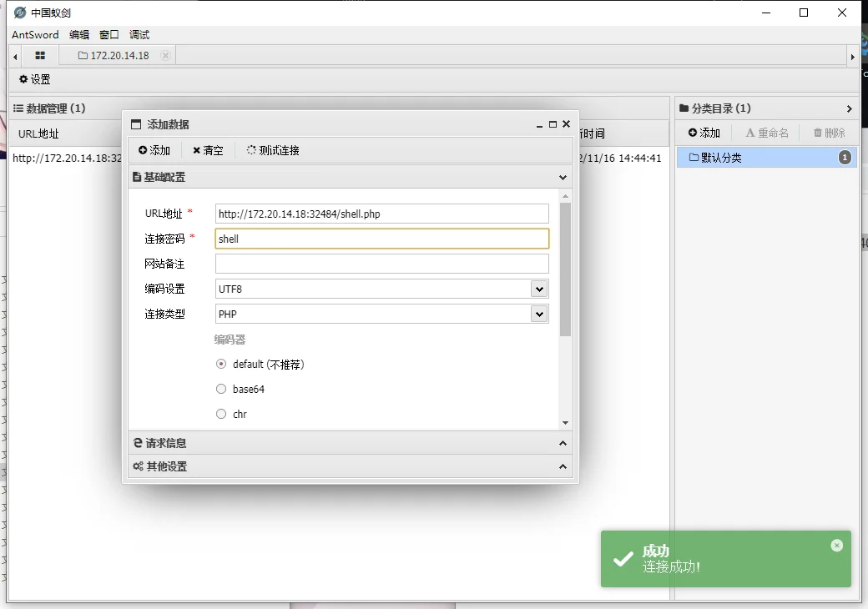Open the 编码设置 UTF8 dropdown

tap(539, 289)
